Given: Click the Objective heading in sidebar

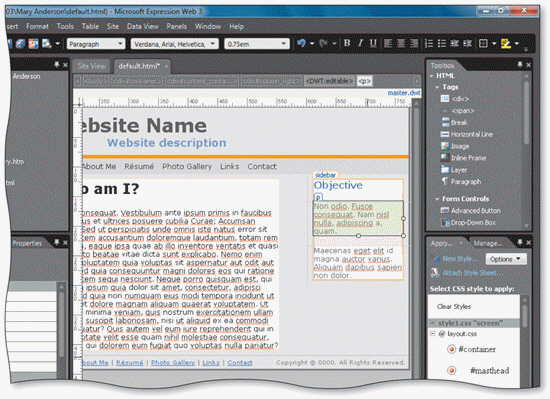Looking at the screenshot, I should (338, 185).
